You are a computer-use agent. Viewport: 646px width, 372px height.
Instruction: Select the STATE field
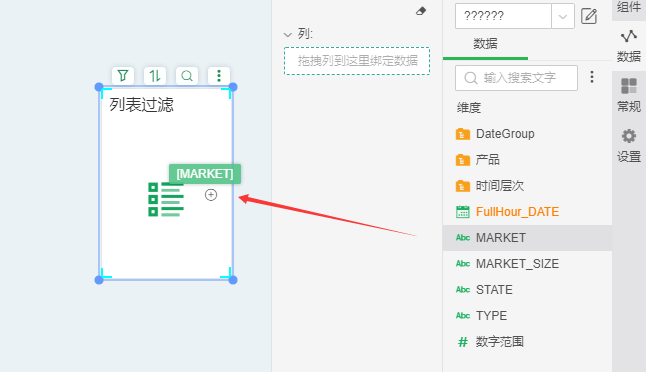pos(494,290)
